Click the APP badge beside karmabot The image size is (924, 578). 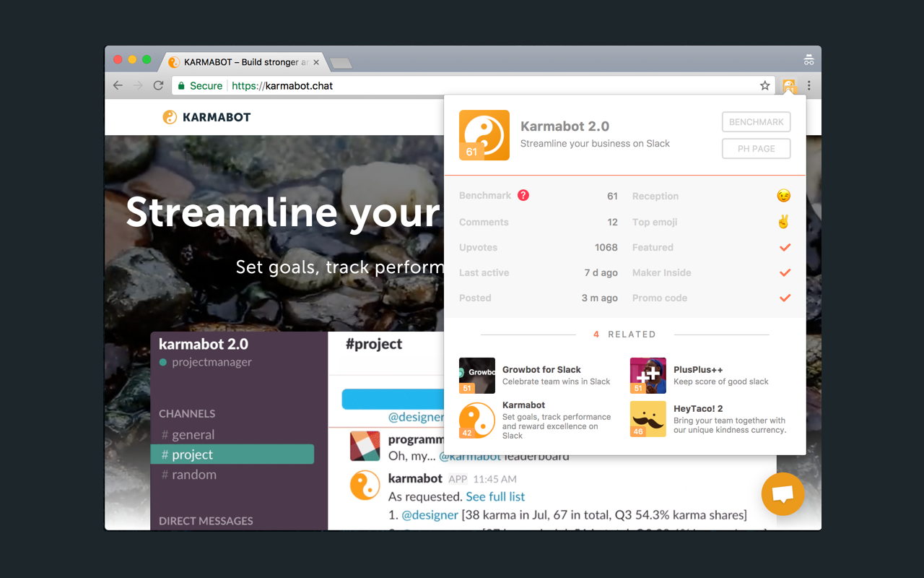[x=458, y=479]
